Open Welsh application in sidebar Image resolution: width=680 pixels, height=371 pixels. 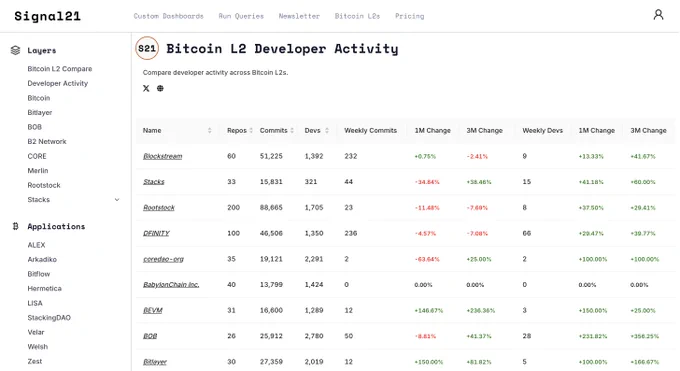[38, 347]
